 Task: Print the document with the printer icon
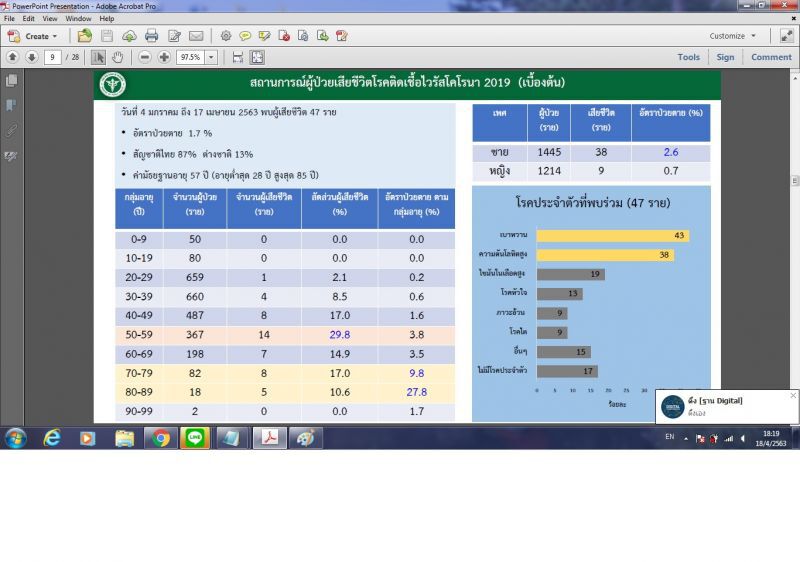152,36
